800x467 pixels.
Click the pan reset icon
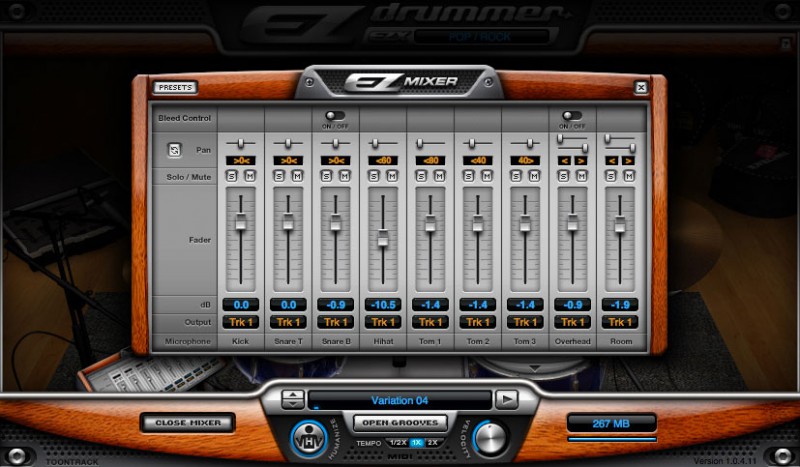point(175,150)
